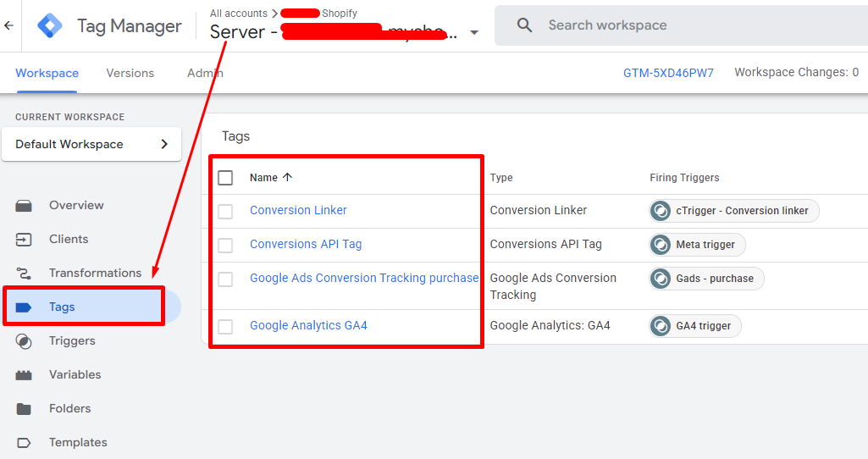Image resolution: width=868 pixels, height=459 pixels.
Task: Click the Variables sidebar icon
Action: pos(24,374)
